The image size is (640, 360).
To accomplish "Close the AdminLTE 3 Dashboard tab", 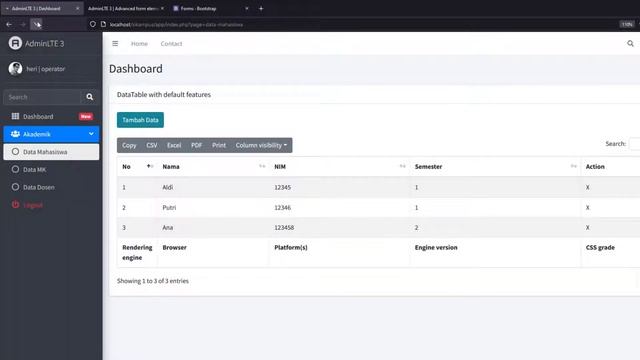I will coord(78,8).
